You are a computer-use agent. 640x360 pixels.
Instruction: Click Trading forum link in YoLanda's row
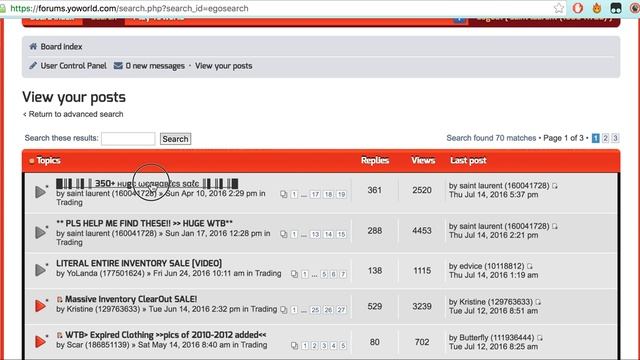(268, 273)
